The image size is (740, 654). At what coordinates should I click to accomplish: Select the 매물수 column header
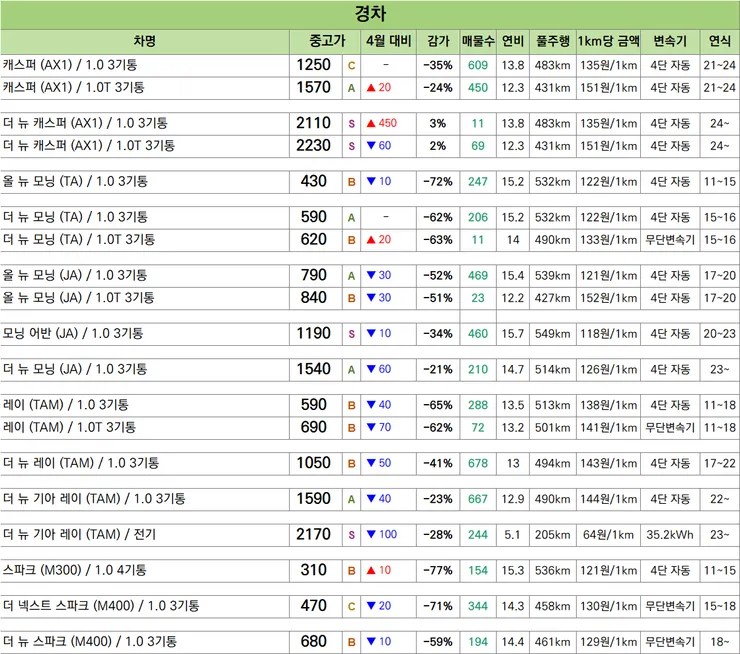coord(478,41)
